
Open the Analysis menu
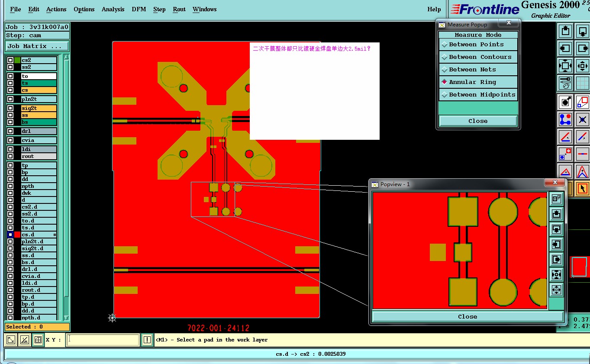tap(113, 9)
